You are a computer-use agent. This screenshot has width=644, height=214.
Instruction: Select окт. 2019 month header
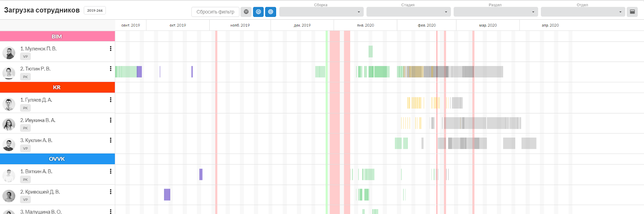click(178, 25)
